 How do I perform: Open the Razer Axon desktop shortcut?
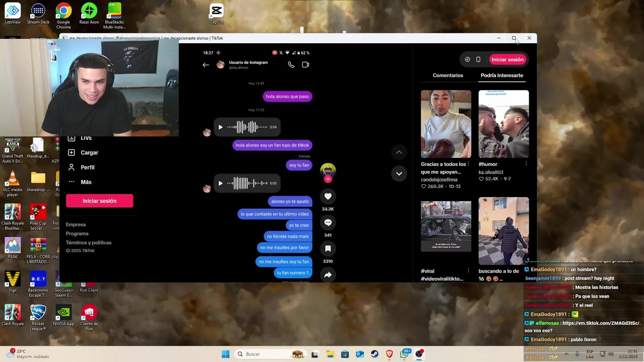point(89,14)
